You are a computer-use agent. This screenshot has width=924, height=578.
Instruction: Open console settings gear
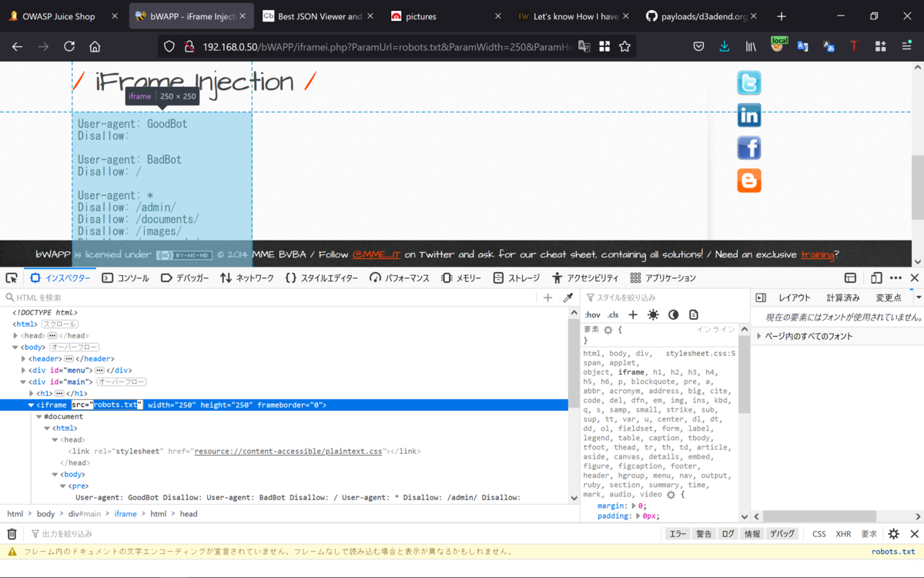(893, 533)
